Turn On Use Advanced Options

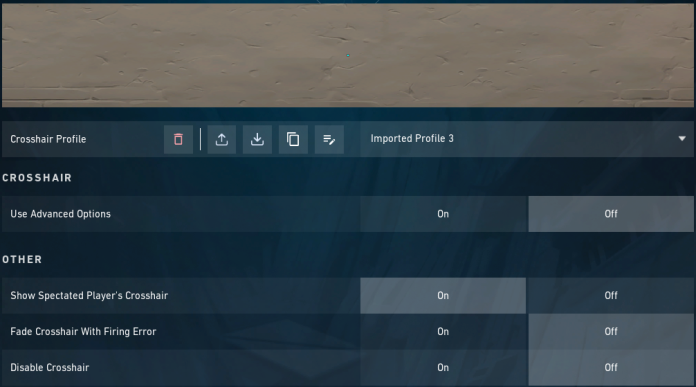(x=443, y=214)
